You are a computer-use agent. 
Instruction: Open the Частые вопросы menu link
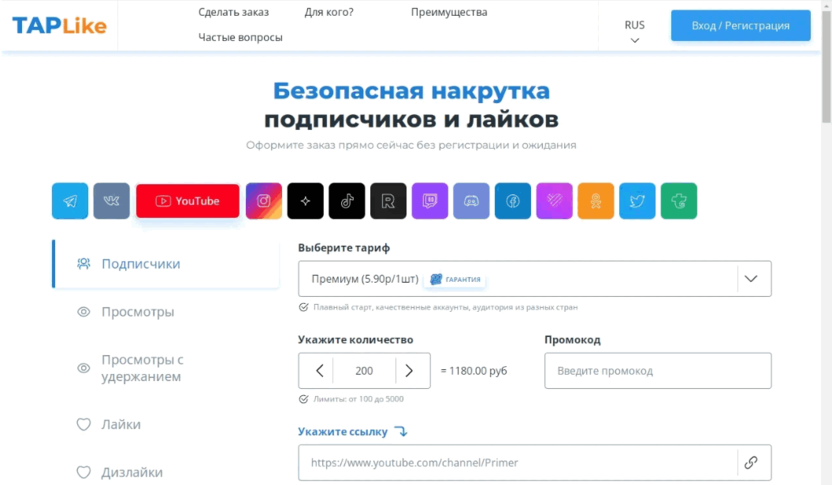pyautogui.click(x=240, y=37)
